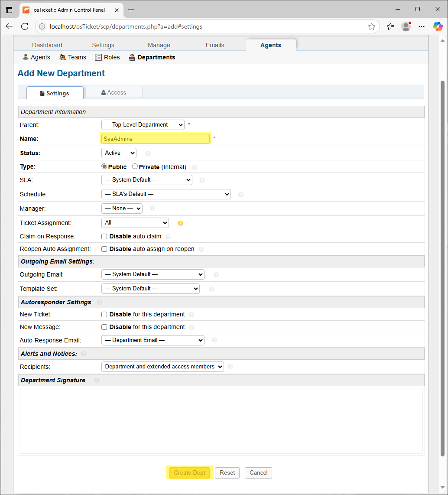Click the help icon next to Type

click(195, 167)
